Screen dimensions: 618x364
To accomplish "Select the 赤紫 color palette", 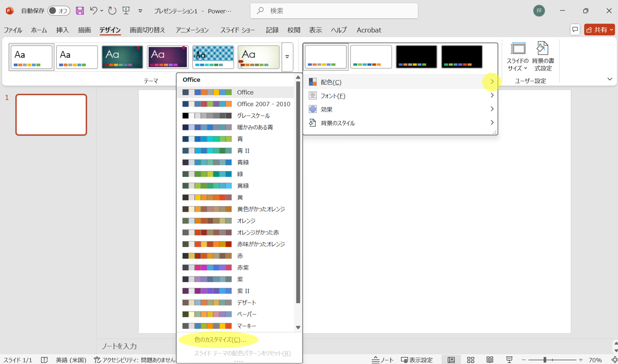I will pyautogui.click(x=236, y=267).
